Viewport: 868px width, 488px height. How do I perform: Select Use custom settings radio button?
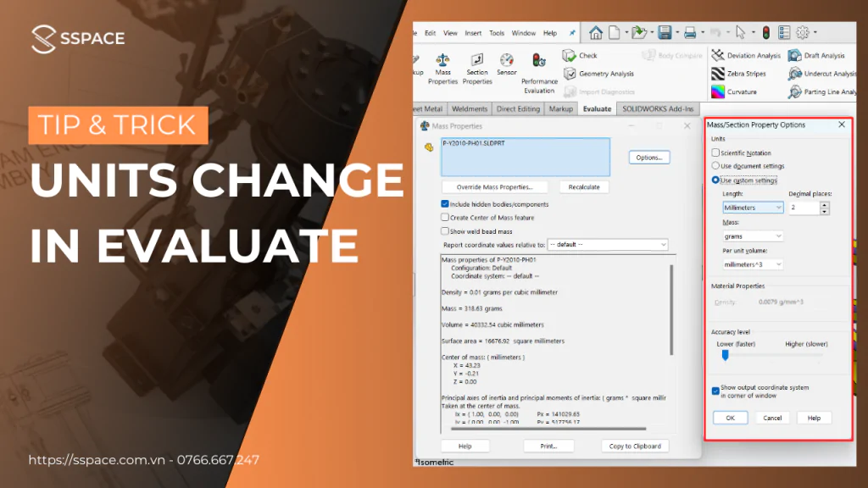tap(715, 180)
